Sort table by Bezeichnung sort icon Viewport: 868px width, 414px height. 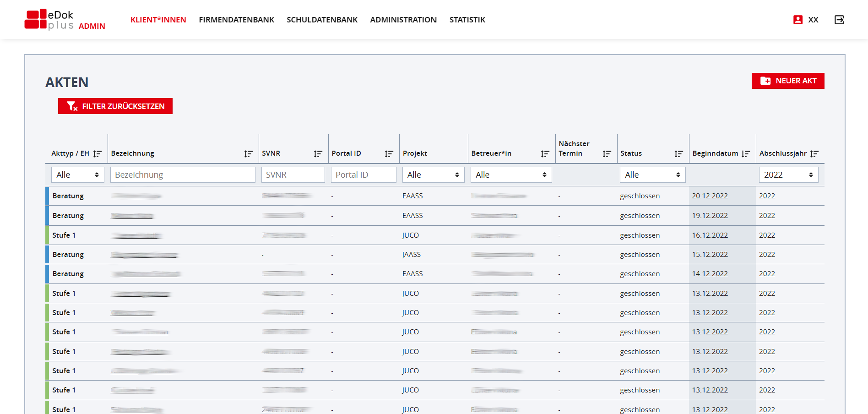coord(248,154)
